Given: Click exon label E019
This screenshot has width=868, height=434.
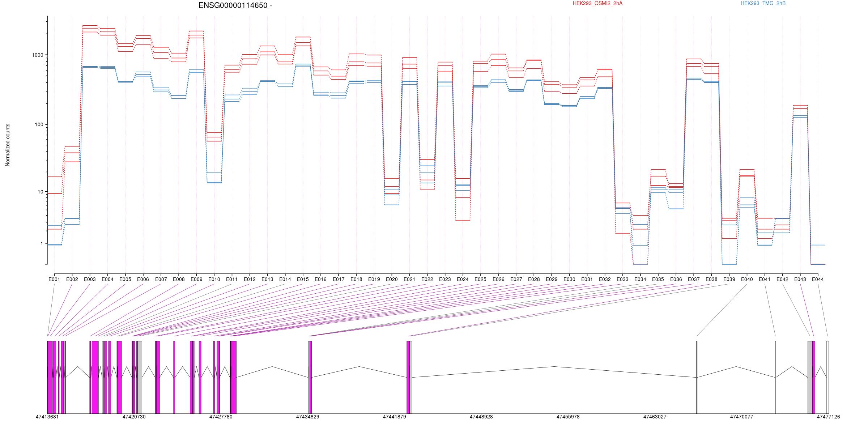Looking at the screenshot, I should [374, 279].
